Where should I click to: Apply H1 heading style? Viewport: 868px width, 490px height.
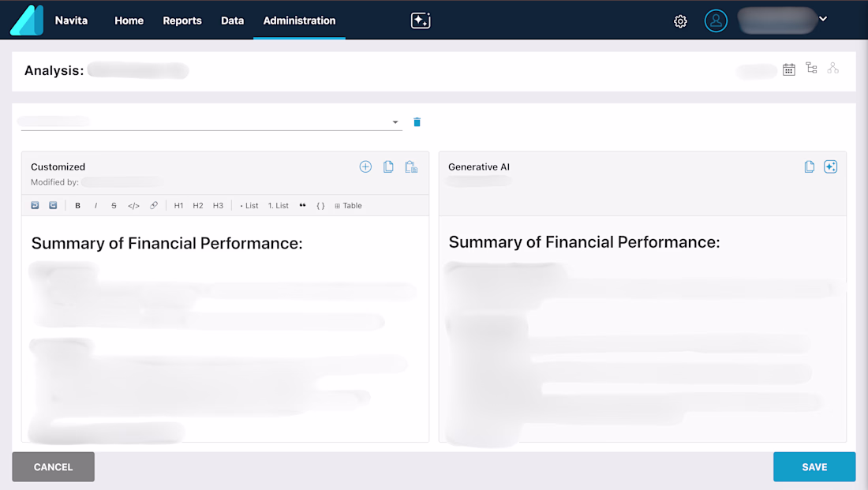click(x=178, y=205)
